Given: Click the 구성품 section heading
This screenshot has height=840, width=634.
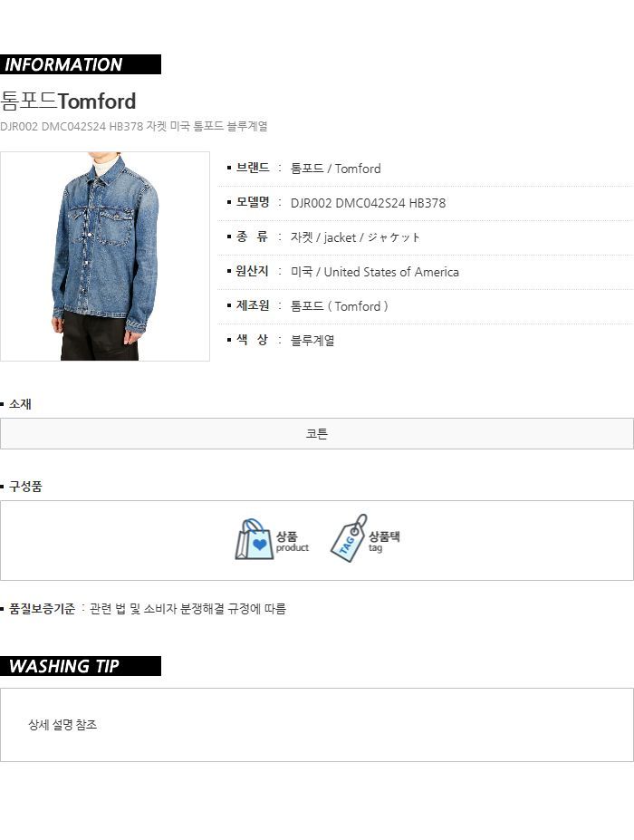Looking at the screenshot, I should [x=25, y=487].
